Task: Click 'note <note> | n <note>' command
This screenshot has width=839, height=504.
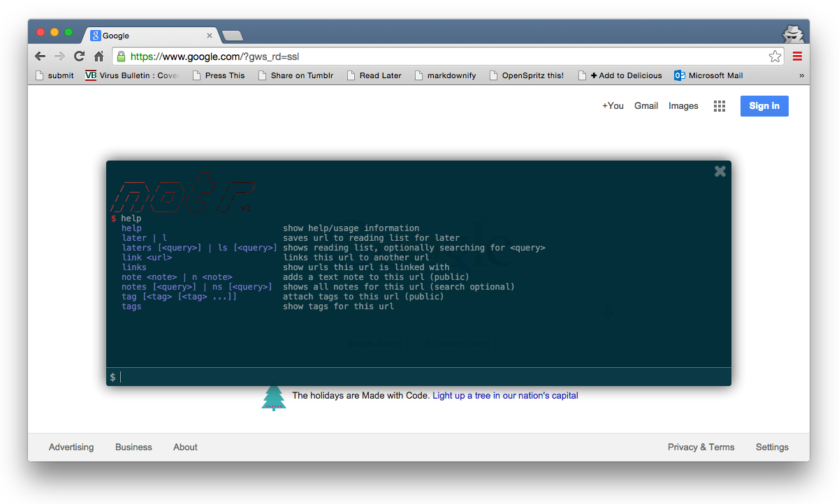Action: [177, 277]
